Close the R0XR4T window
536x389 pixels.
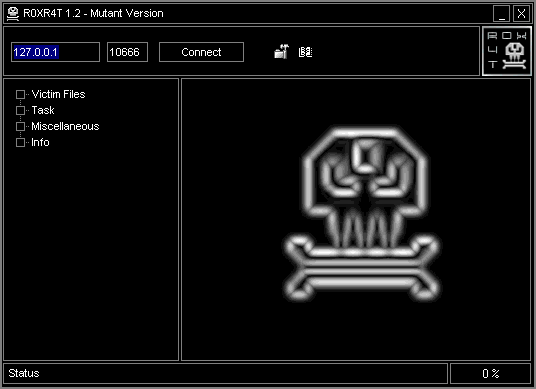(x=521, y=14)
